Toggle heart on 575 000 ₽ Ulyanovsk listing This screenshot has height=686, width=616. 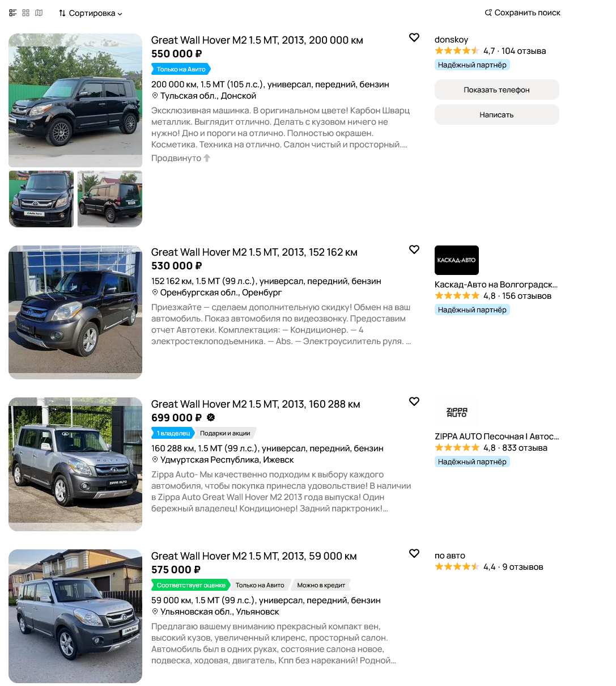(x=414, y=553)
